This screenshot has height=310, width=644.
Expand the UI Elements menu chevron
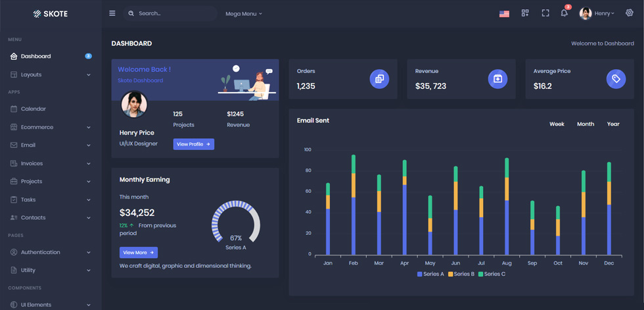89,305
